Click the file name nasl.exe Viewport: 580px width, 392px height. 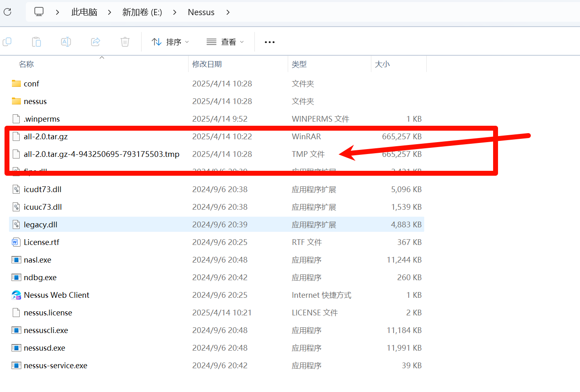click(38, 260)
